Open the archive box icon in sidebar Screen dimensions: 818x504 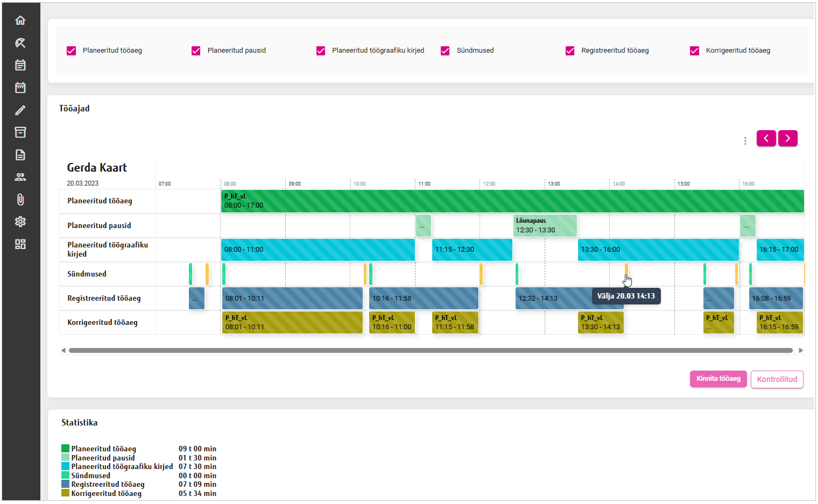(x=20, y=132)
